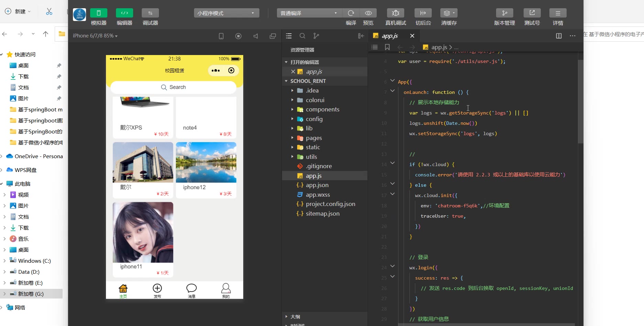Expand the pages folder
This screenshot has width=644, height=326.
point(314,138)
